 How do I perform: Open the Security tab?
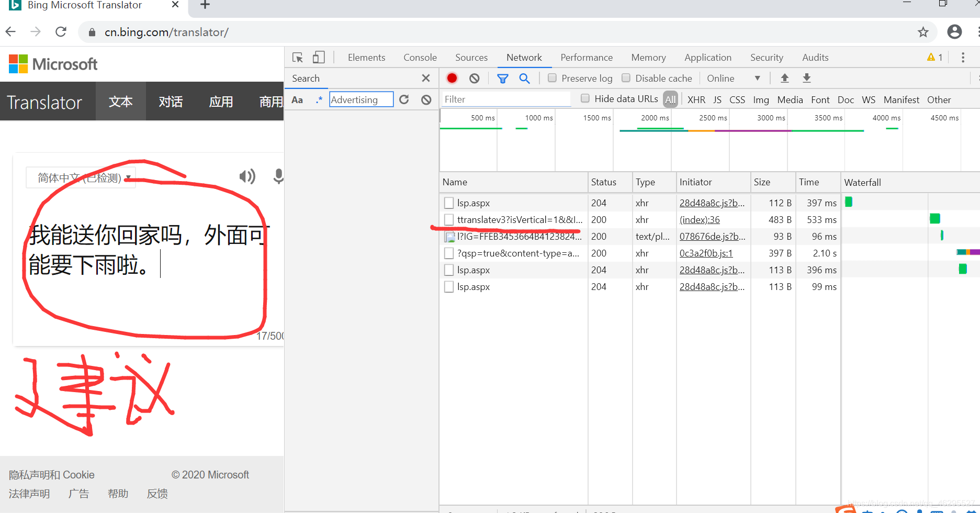[767, 58]
